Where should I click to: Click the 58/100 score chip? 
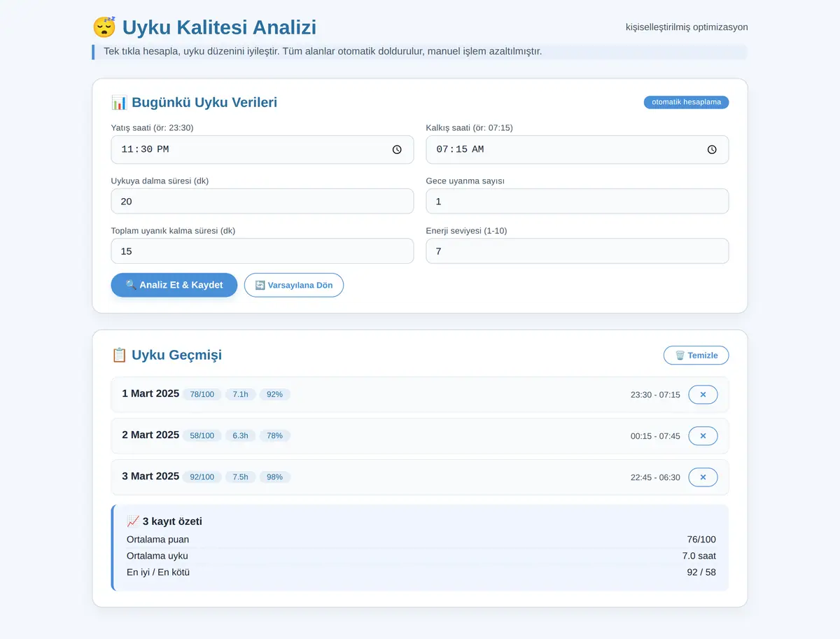[x=202, y=436]
